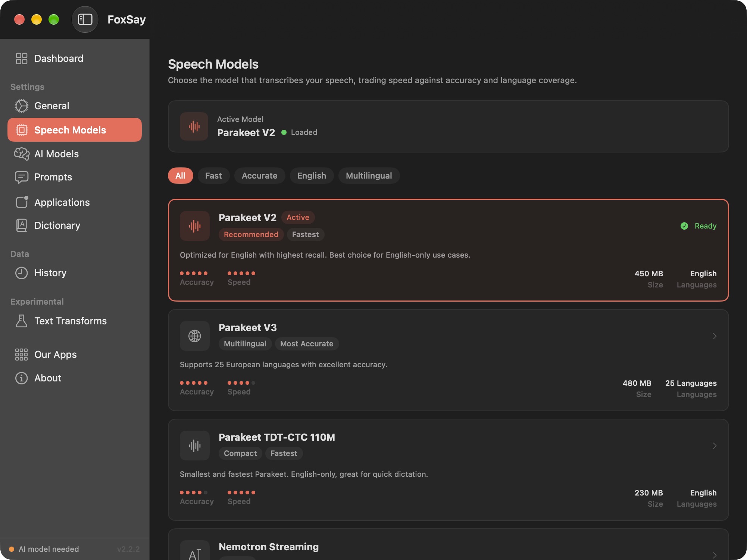This screenshot has width=747, height=560.
Task: Open the Dictionary section
Action: point(75,226)
